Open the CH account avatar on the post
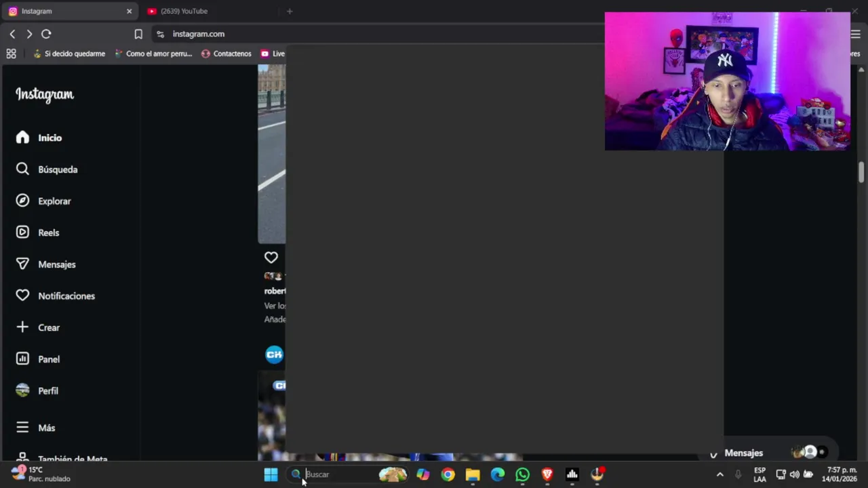The height and width of the screenshot is (488, 868). [x=274, y=354]
